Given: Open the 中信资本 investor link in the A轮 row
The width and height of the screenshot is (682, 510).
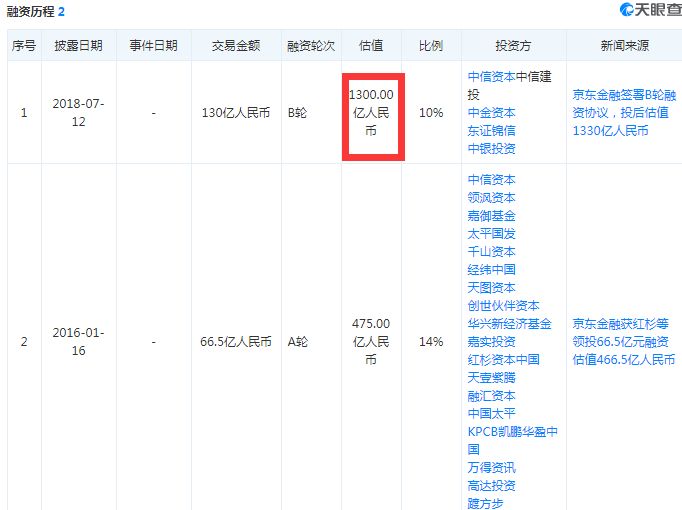Looking at the screenshot, I should [491, 180].
